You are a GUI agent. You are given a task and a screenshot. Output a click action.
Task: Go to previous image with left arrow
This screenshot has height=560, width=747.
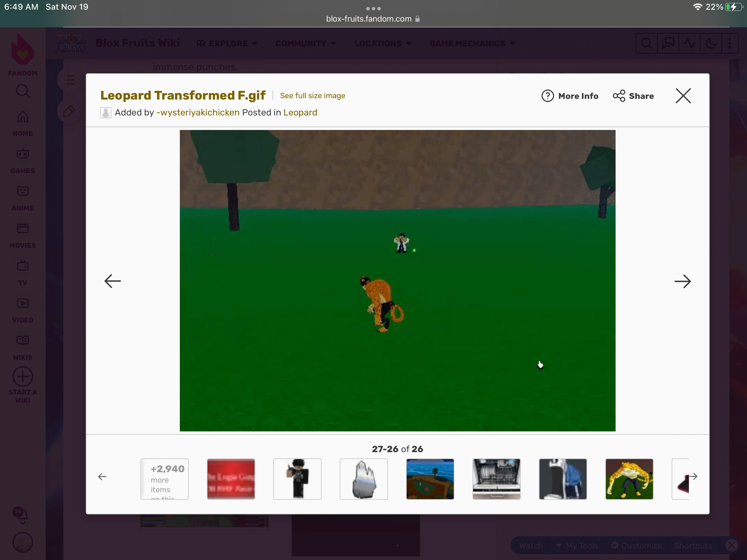point(113,281)
